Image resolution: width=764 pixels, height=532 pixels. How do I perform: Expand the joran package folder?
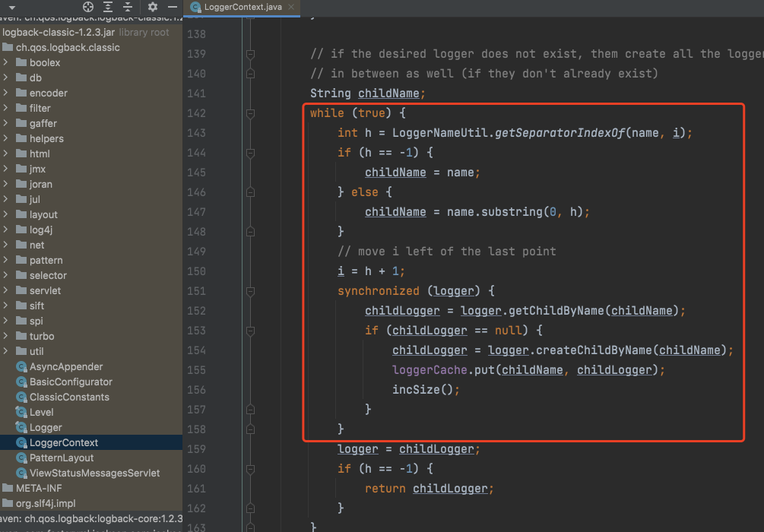[x=5, y=184]
